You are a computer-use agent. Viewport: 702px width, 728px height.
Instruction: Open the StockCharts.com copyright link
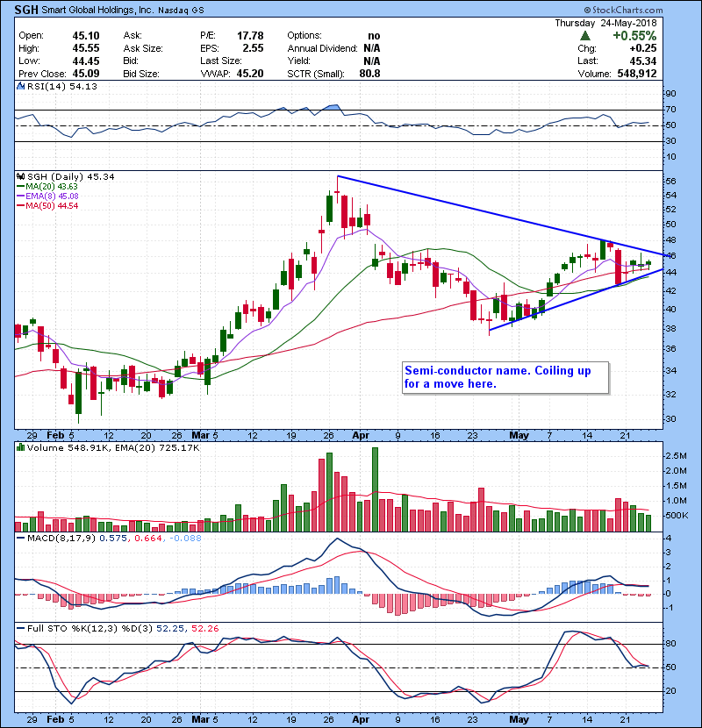[x=624, y=10]
